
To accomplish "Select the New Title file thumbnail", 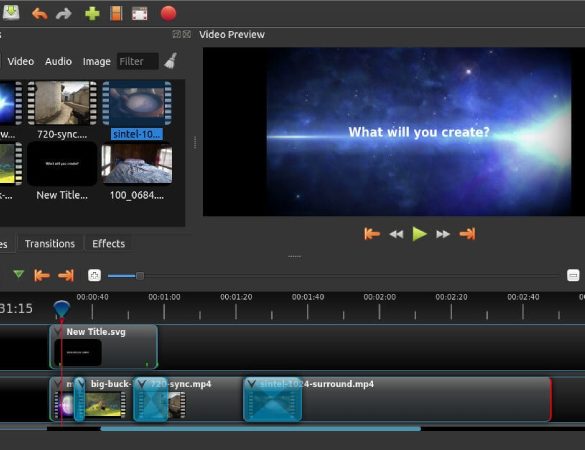I will click(x=62, y=164).
